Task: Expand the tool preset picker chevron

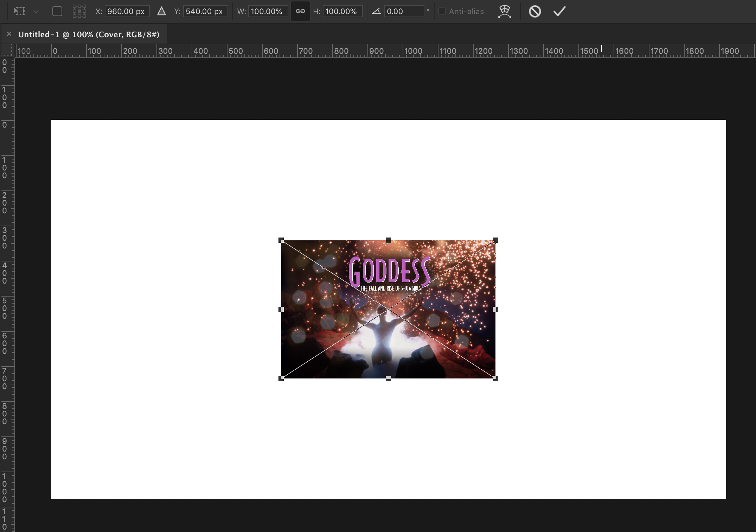Action: [36, 12]
